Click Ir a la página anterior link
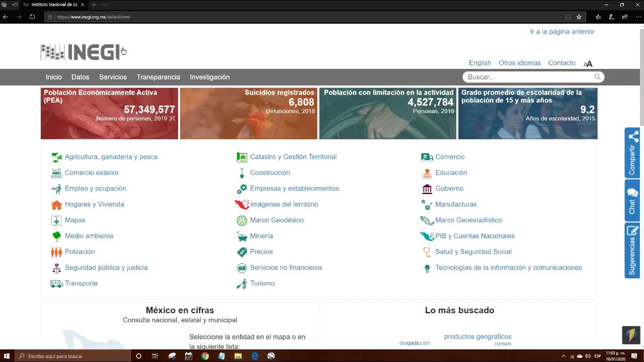The image size is (644, 362). (x=562, y=31)
